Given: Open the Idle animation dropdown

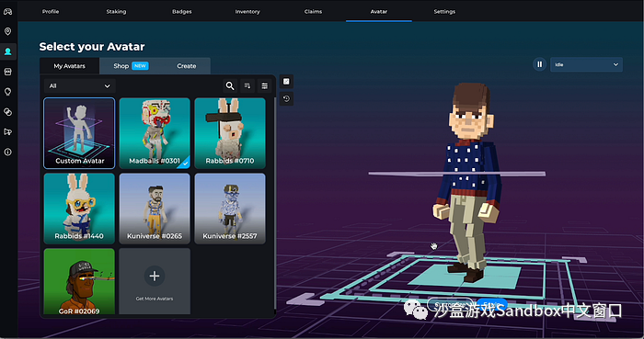Looking at the screenshot, I should coord(586,64).
